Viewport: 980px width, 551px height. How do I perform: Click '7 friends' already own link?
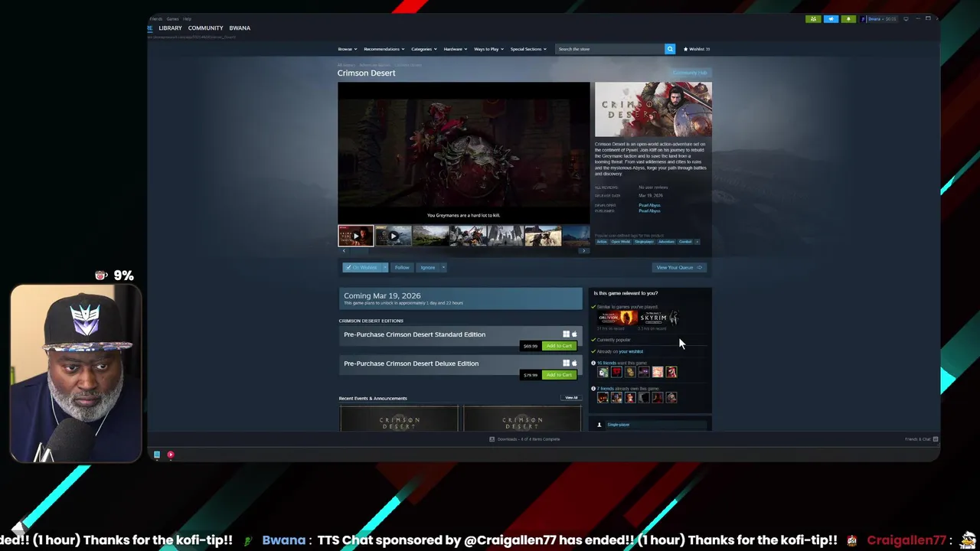(x=605, y=389)
